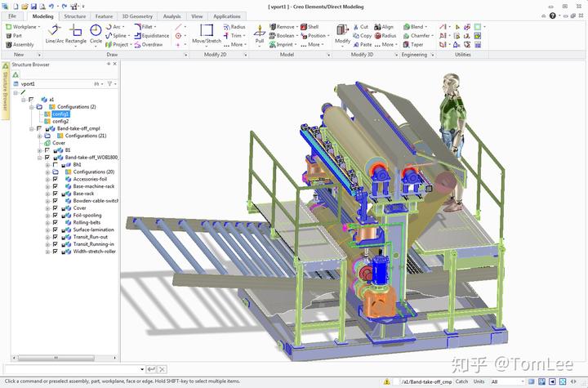The width and height of the screenshot is (588, 388).
Task: Click Save icon in quick access toolbar
Action: [33, 7]
